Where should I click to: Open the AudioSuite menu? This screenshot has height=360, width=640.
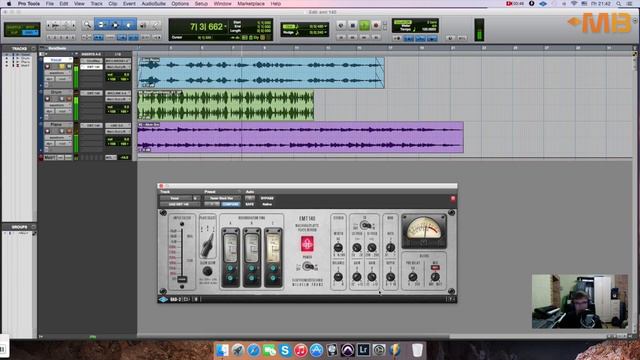153,4
